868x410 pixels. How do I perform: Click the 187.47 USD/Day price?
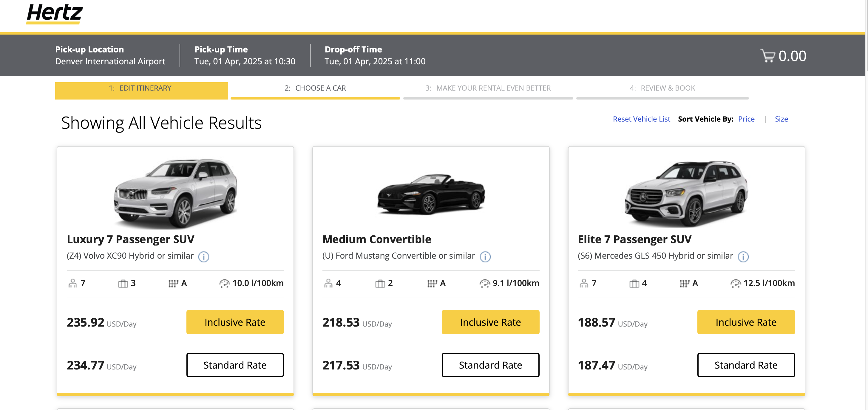[x=613, y=365]
